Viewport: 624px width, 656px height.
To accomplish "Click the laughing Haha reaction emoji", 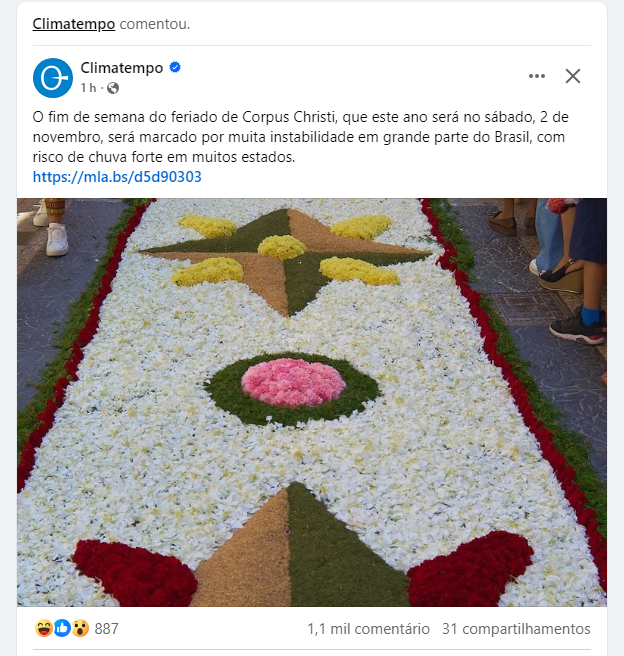I will tap(43, 628).
